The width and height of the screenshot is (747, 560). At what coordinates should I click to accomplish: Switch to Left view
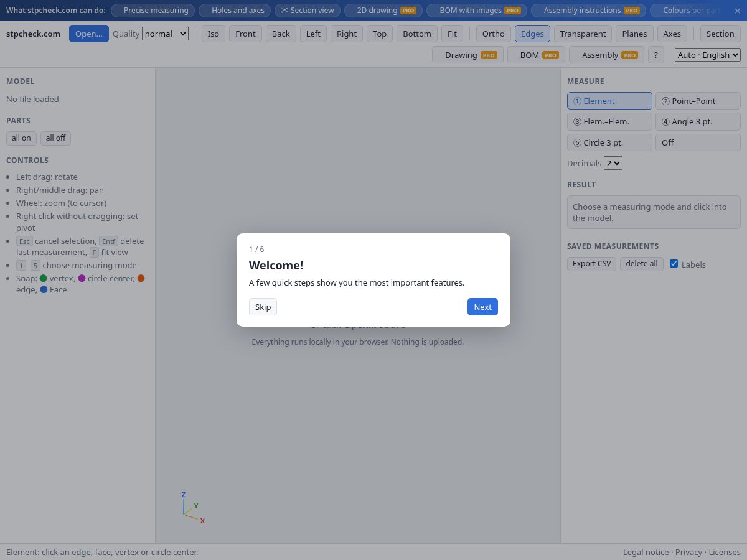pos(313,34)
